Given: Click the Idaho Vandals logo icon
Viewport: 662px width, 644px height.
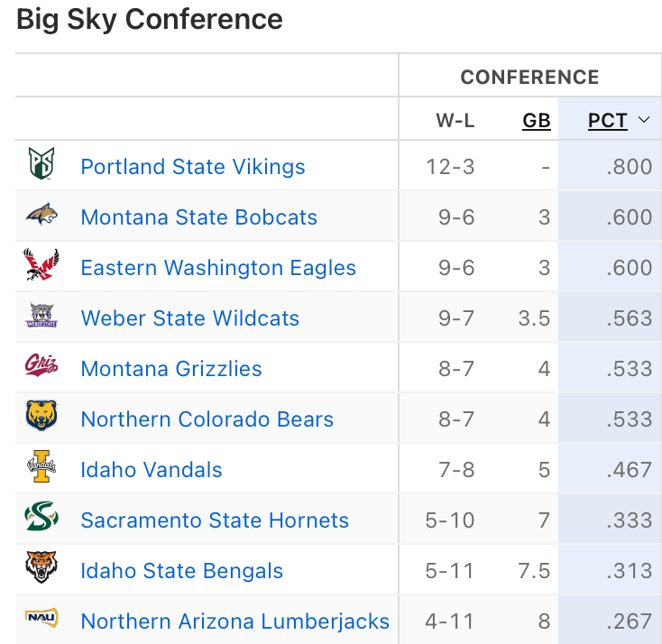Looking at the screenshot, I should (x=41, y=468).
